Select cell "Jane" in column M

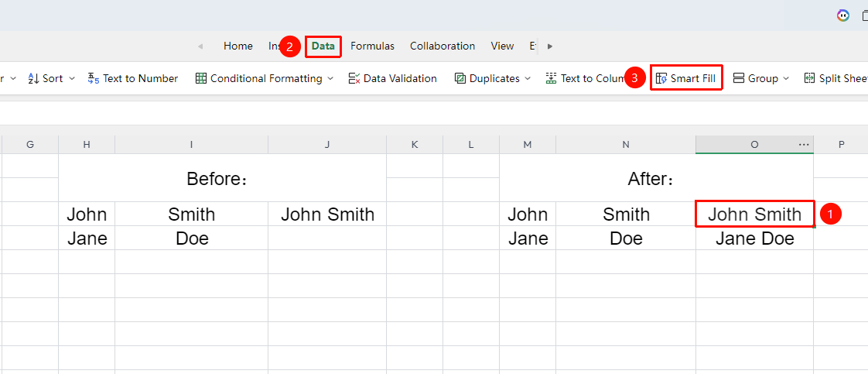[x=528, y=238]
